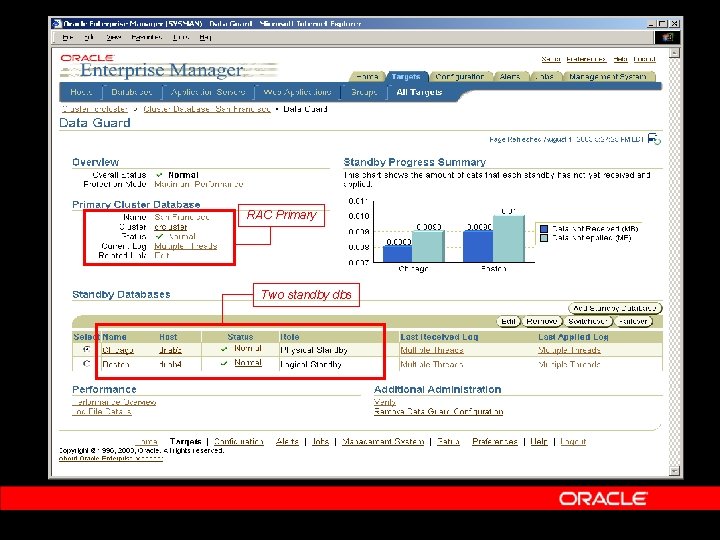The width and height of the screenshot is (720, 540).
Task: Click the Verify link under Additional Administration
Action: click(385, 402)
